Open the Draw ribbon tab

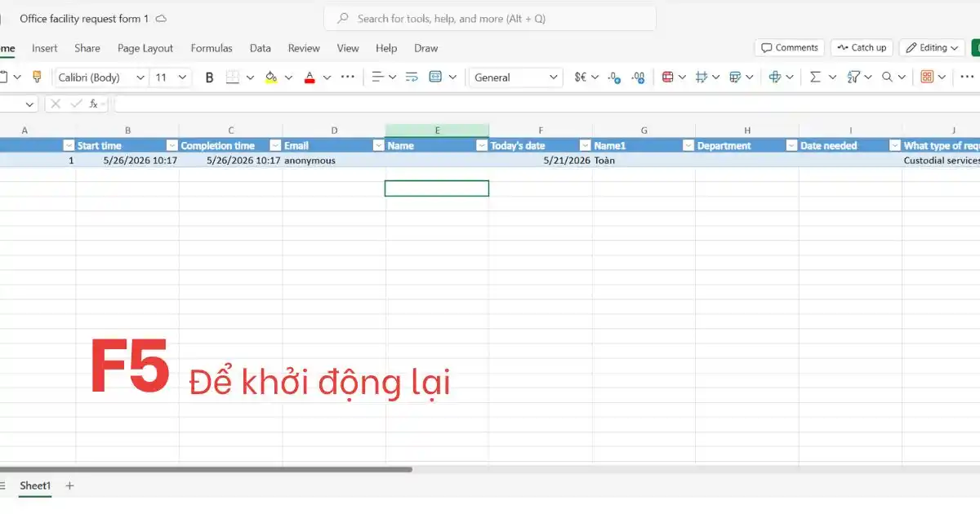426,48
